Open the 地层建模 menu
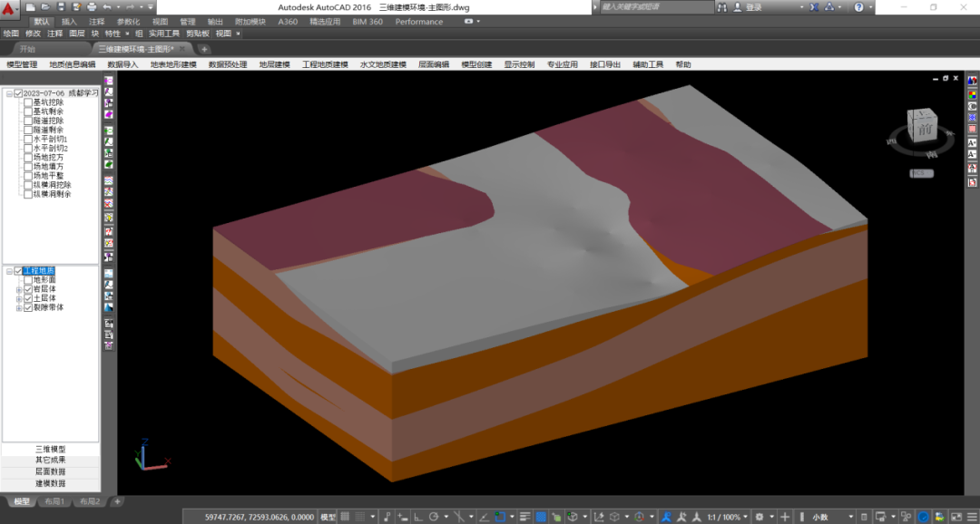This screenshot has width=980, height=524. 274,65
